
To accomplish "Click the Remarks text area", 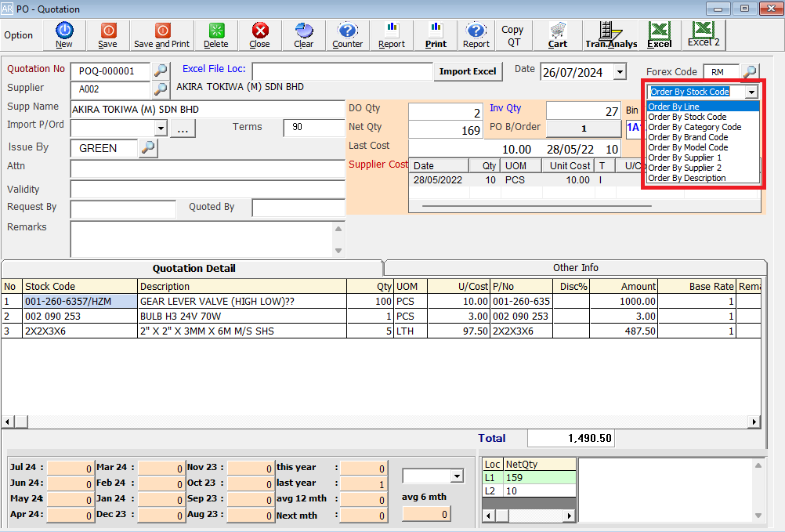I will (202, 239).
